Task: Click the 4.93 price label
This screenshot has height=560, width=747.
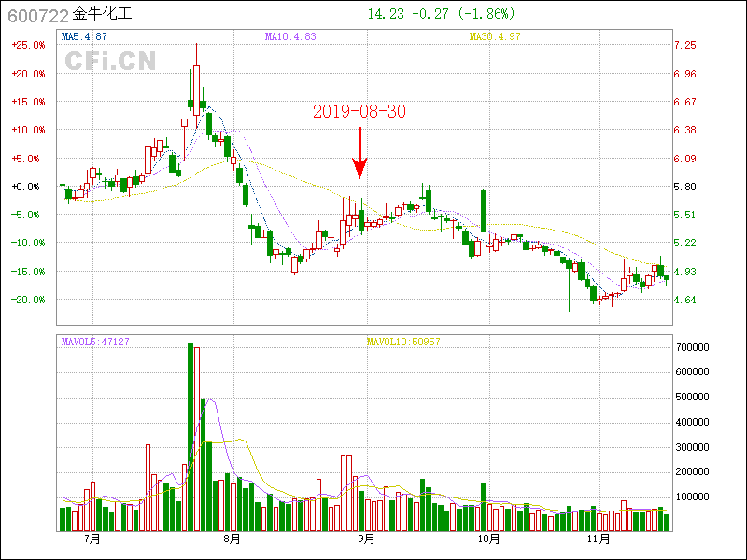Action: [x=684, y=272]
